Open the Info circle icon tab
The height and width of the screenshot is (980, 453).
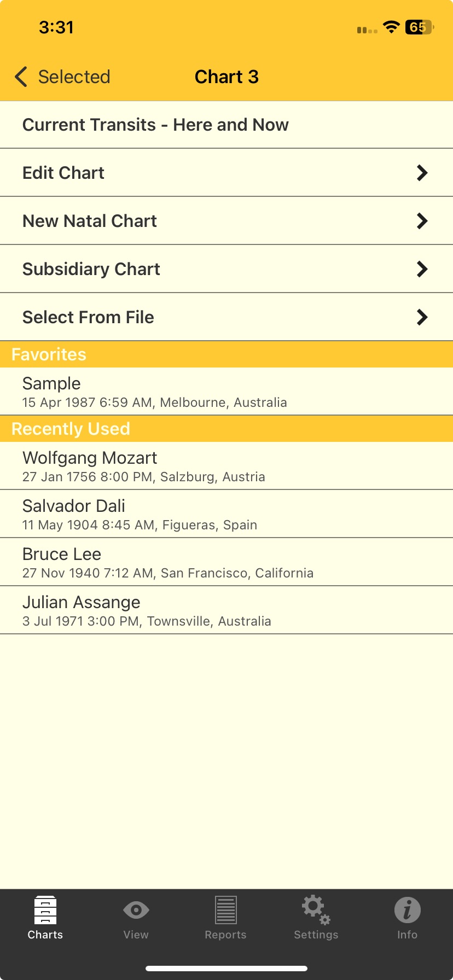(x=407, y=911)
